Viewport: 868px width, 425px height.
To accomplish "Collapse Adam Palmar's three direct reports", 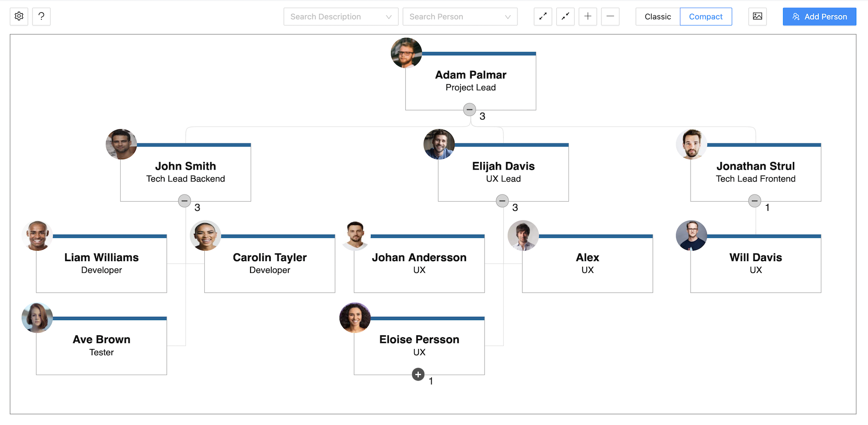I will tap(469, 109).
